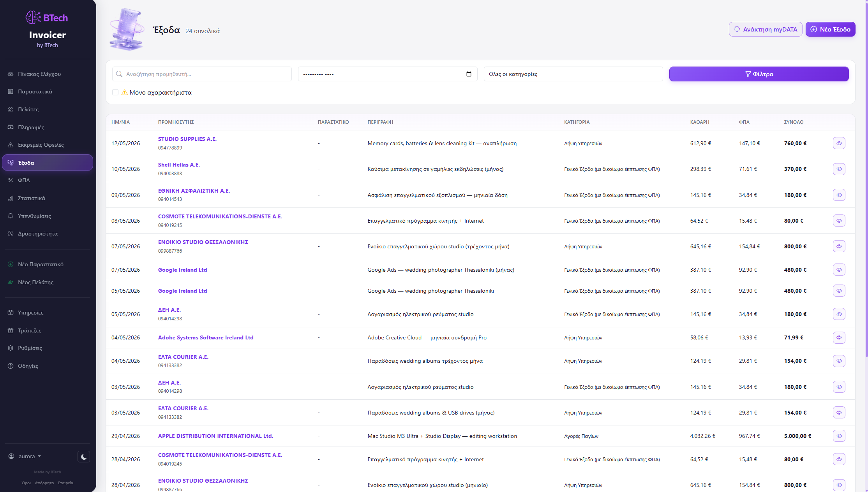868x492 pixels.
Task: Click the Απόρρητο footer link
Action: 44,483
